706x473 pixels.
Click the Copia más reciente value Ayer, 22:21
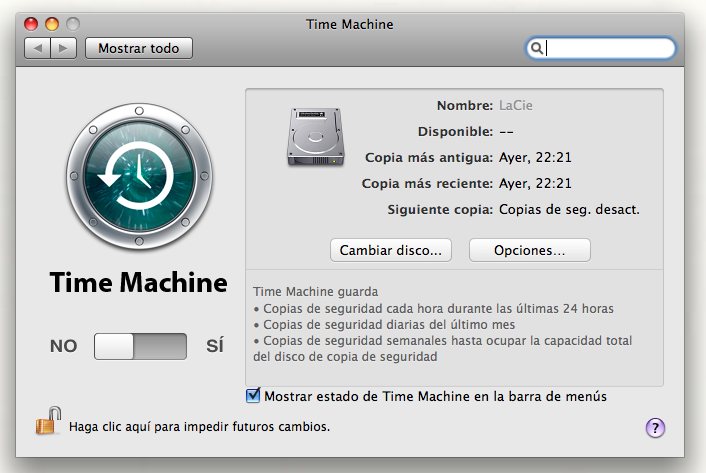pyautogui.click(x=535, y=184)
